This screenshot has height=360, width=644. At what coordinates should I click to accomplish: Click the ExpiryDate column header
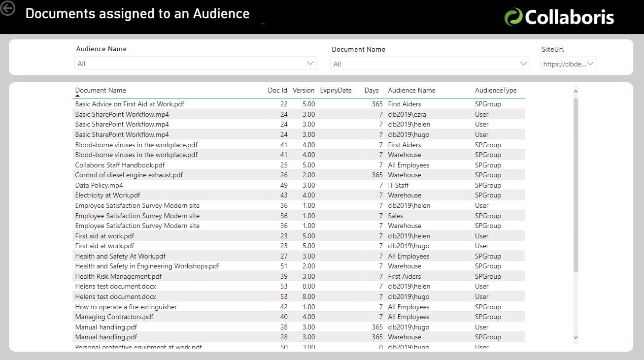(x=336, y=90)
